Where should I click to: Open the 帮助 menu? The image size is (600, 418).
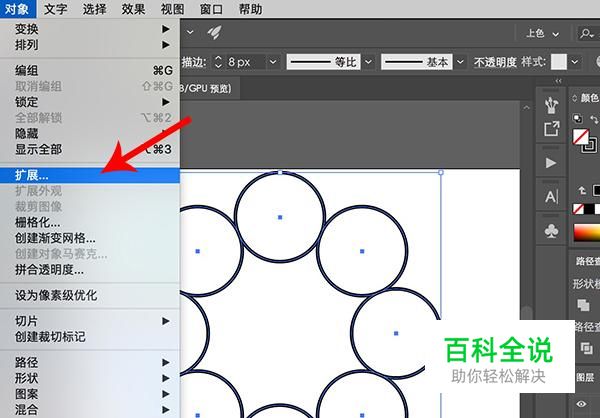tap(250, 9)
